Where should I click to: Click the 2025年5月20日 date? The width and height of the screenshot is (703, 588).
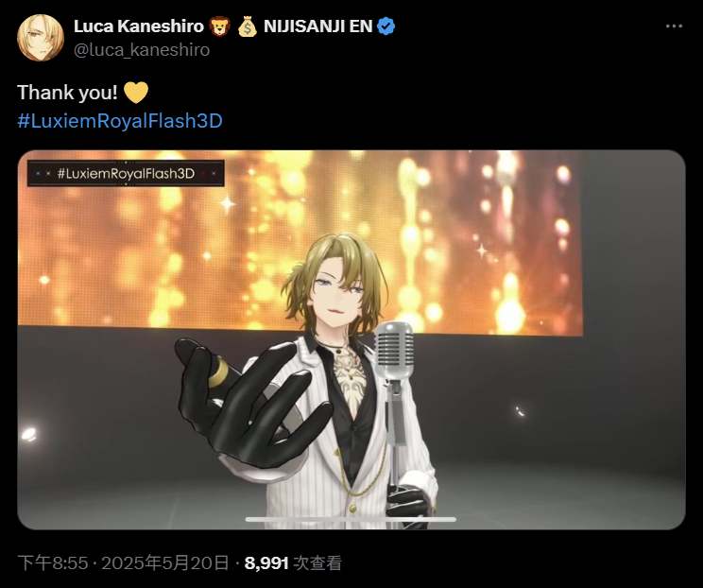pos(165,562)
